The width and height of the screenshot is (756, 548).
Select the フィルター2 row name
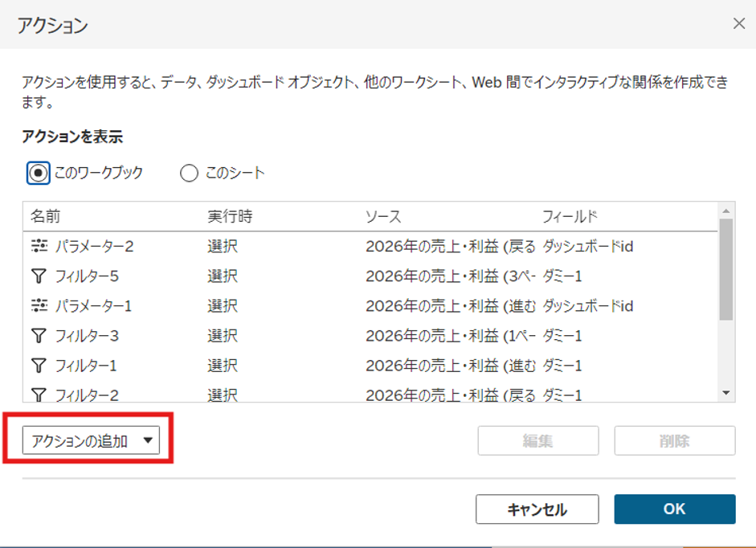[x=87, y=395]
